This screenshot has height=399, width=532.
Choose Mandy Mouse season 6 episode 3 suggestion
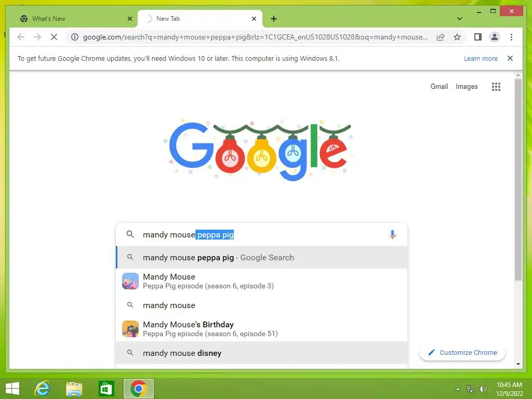click(x=262, y=281)
